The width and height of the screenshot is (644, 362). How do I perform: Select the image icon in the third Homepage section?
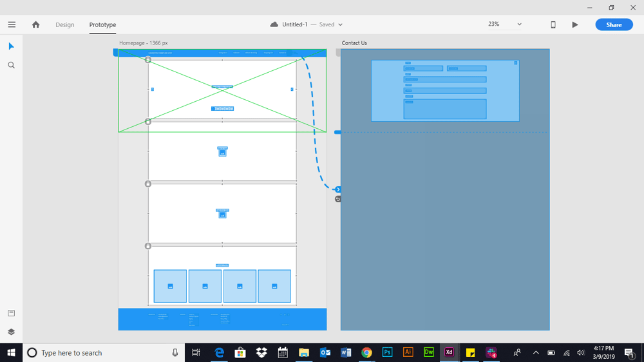coord(222,215)
